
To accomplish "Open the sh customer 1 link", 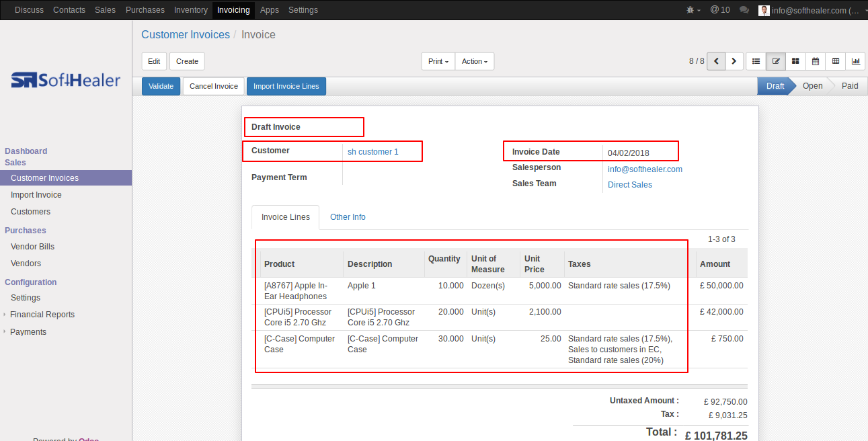I will [373, 152].
